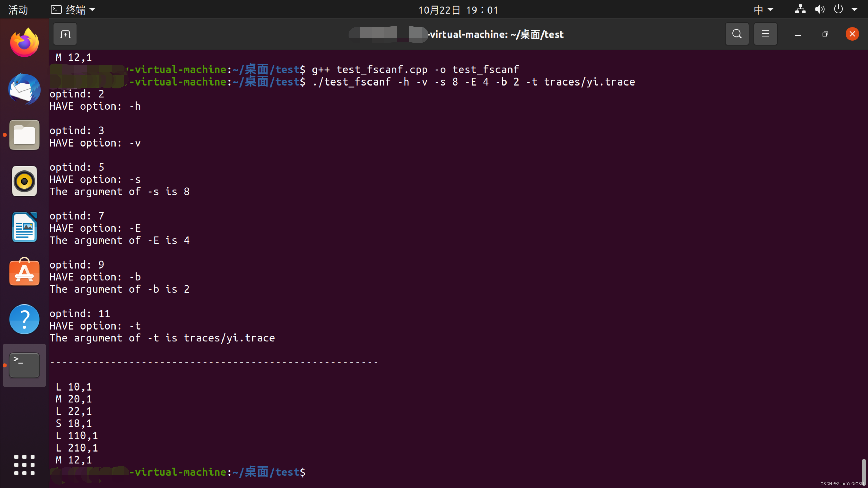
Task: Open the terminal hamburger menu
Action: click(x=765, y=34)
